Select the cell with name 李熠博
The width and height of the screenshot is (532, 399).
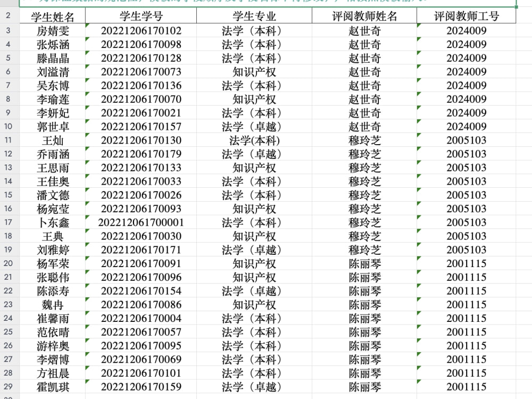[53, 359]
